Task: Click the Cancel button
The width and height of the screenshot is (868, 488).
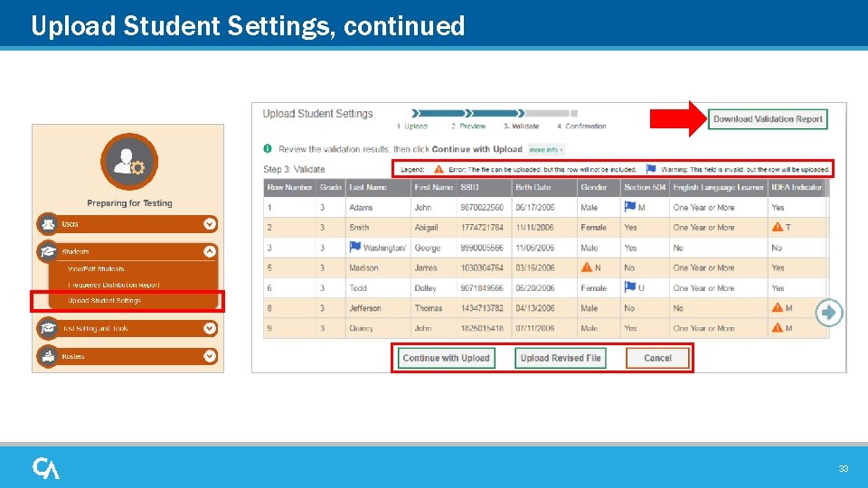Action: click(657, 358)
